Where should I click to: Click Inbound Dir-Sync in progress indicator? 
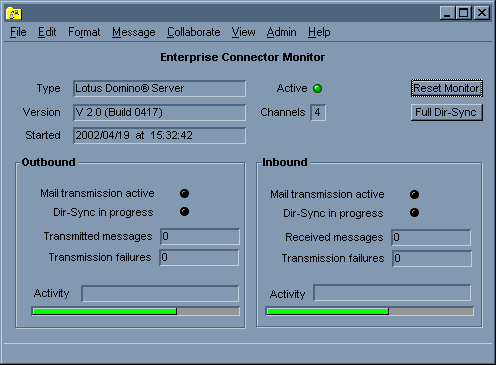click(414, 213)
